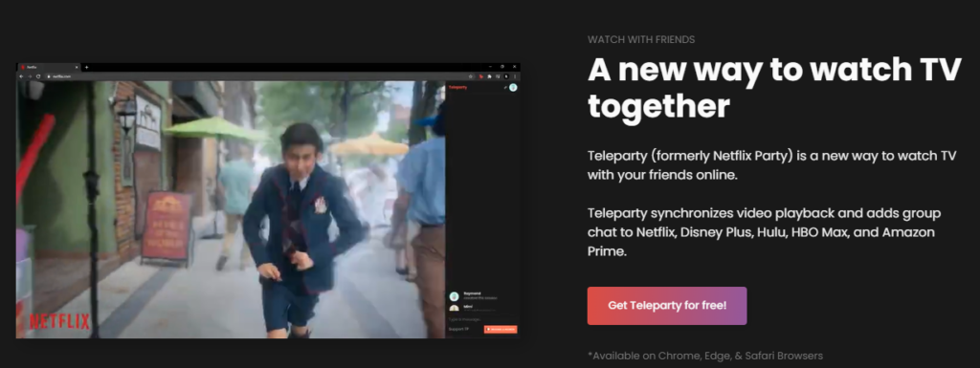Open the browser three-dot menu icon
This screenshot has height=368, width=980.
click(515, 76)
